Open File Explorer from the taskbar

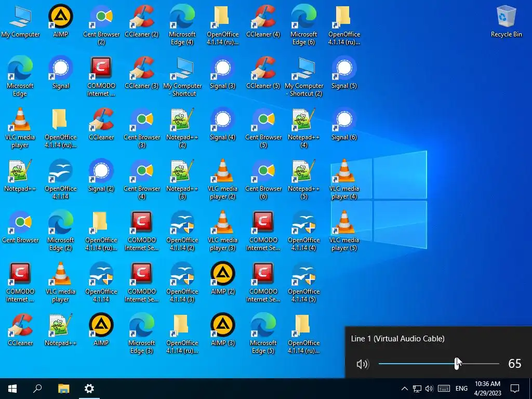click(63, 389)
